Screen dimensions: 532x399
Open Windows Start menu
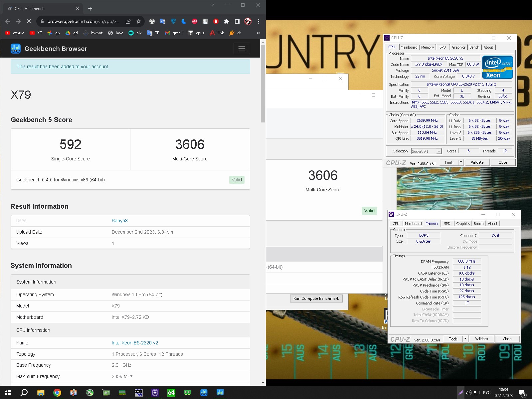coord(8,393)
